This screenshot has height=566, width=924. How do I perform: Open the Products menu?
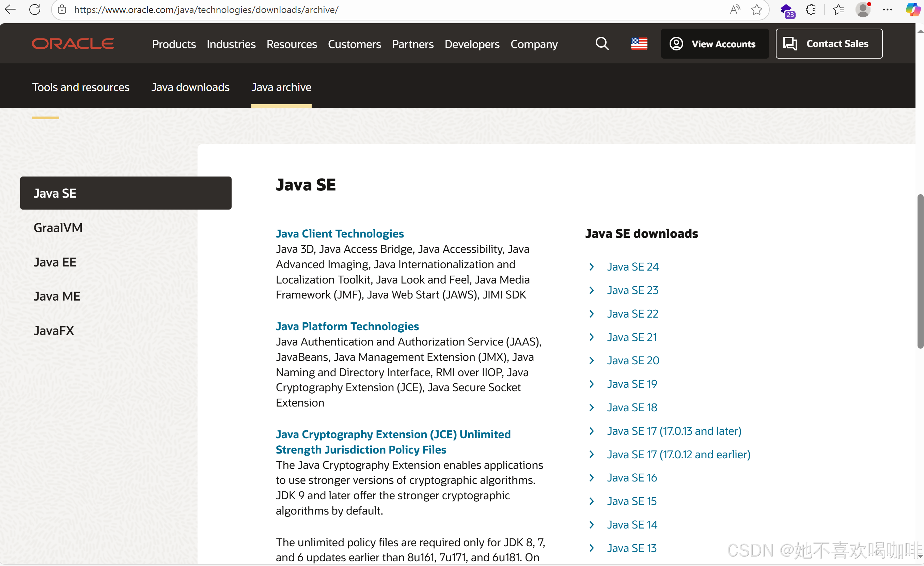tap(174, 44)
